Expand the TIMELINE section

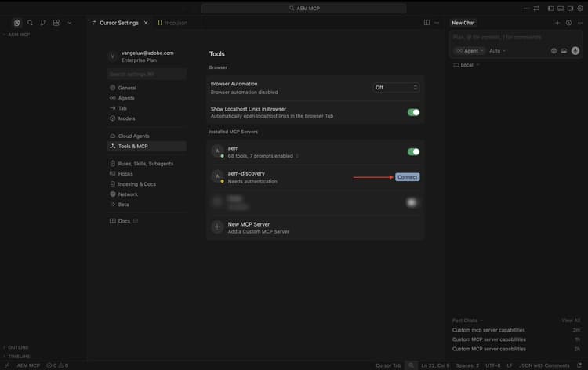point(17,356)
